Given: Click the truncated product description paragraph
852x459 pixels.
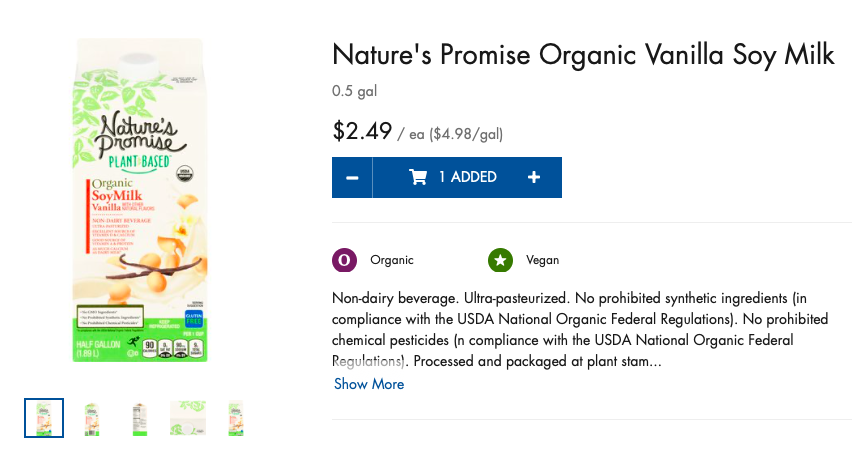Looking at the screenshot, I should [580, 329].
